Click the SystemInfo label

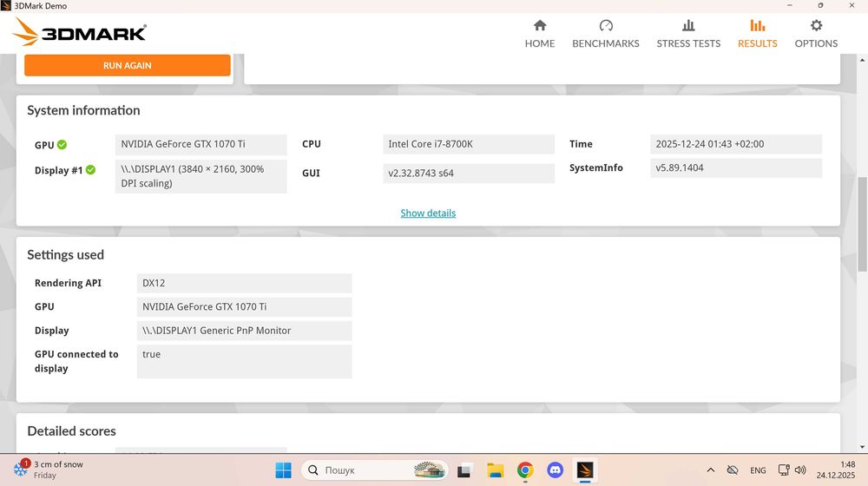[596, 167]
